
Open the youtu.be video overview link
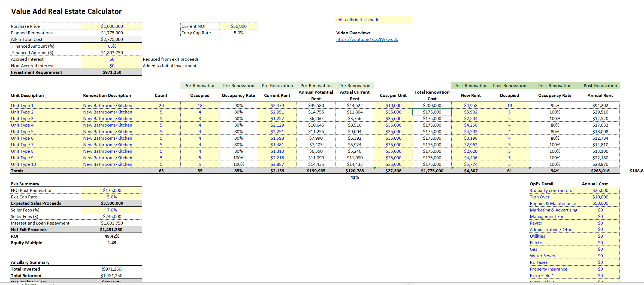[367, 39]
